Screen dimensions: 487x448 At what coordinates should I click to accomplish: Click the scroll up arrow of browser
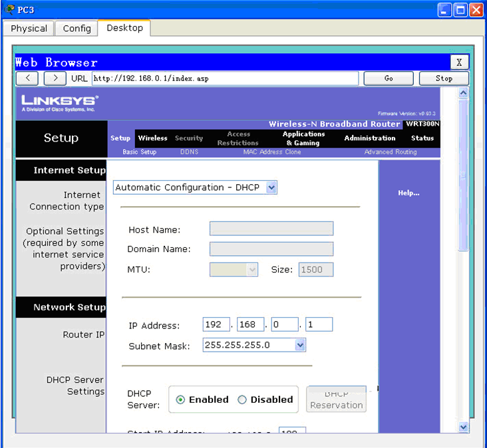[x=463, y=93]
